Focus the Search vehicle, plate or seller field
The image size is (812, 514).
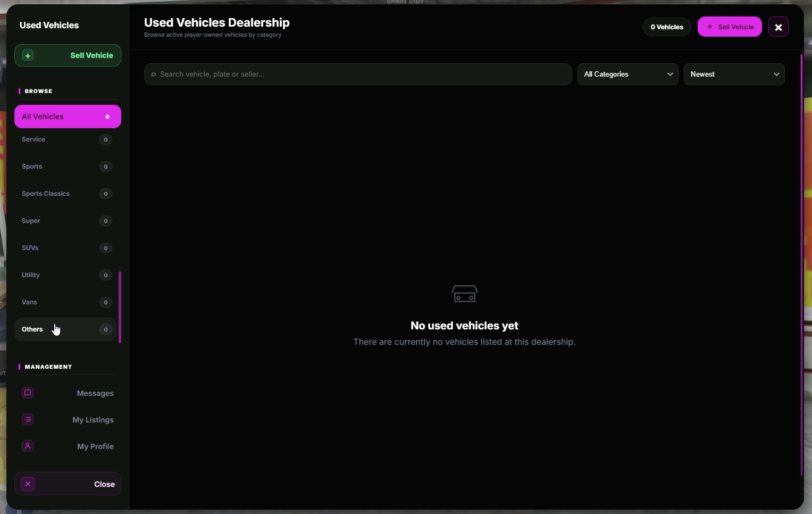click(358, 74)
